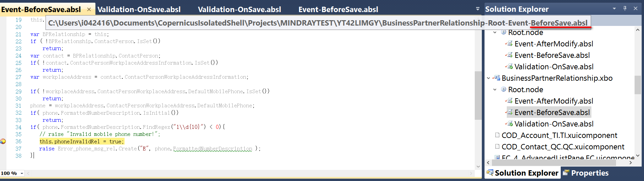Click the editor's vertical scrollbar thumb
Screen dimensions: 644x181
click(478, 96)
